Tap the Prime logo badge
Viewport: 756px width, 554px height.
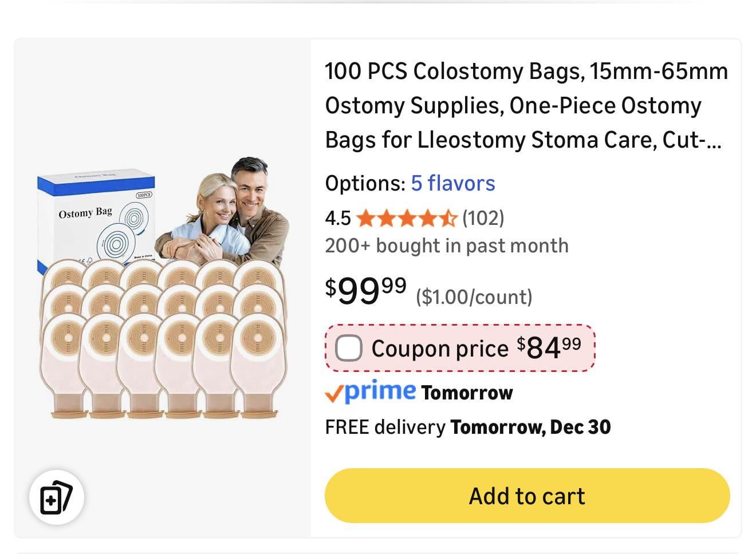point(380,391)
